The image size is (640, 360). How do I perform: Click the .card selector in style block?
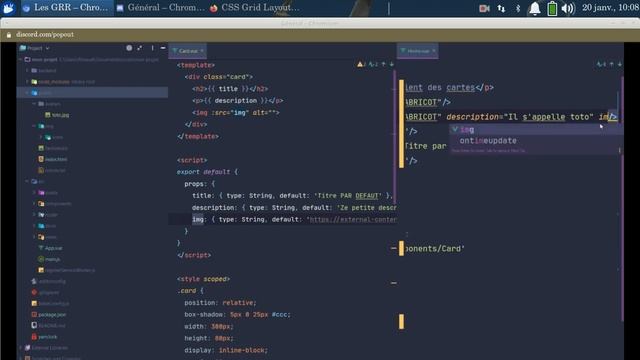[187, 291]
